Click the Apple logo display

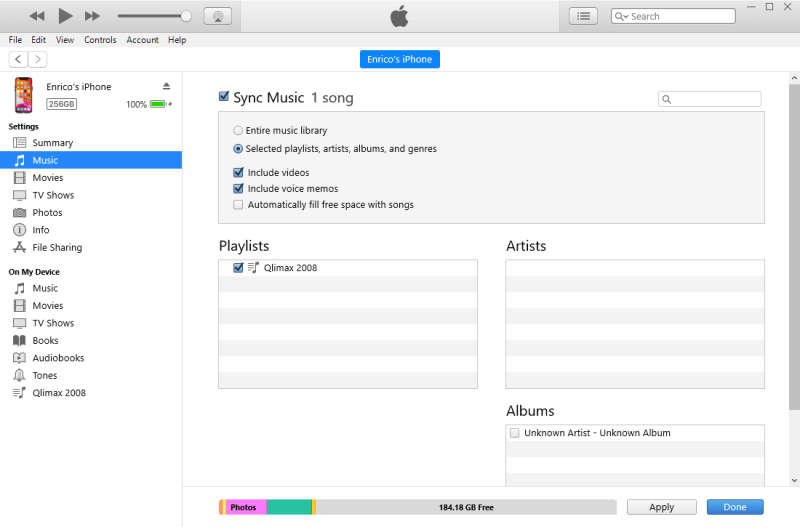399,16
